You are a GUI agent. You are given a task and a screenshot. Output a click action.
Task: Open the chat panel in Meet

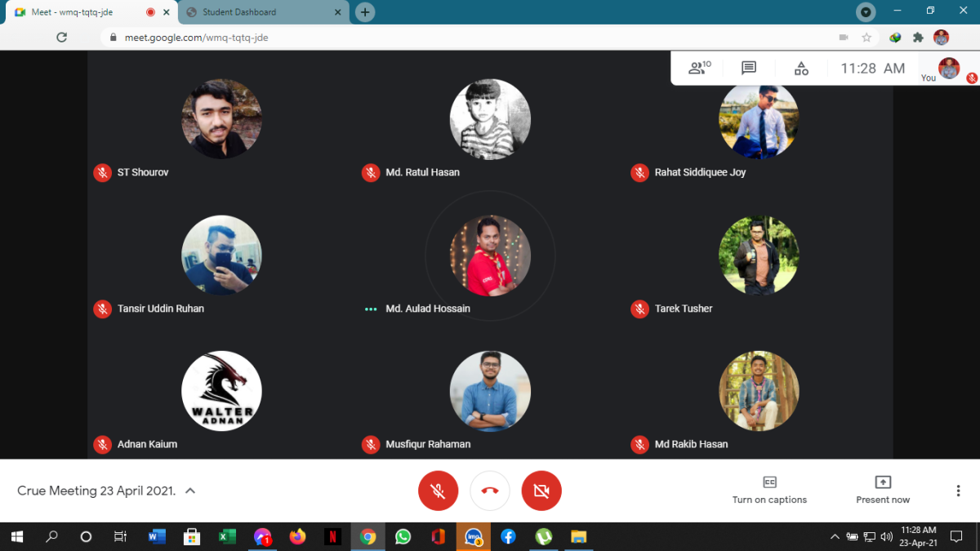748,69
